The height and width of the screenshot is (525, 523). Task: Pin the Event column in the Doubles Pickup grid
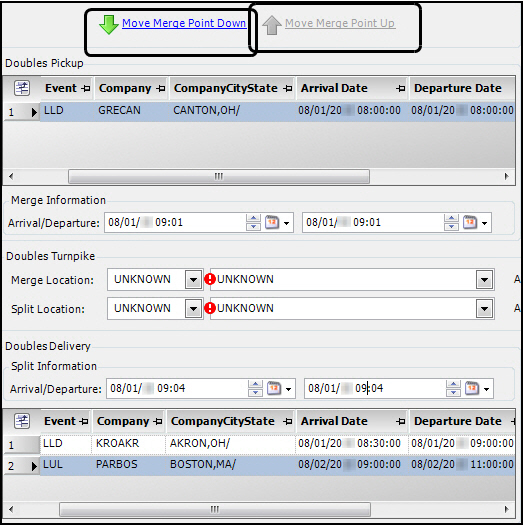[86, 88]
